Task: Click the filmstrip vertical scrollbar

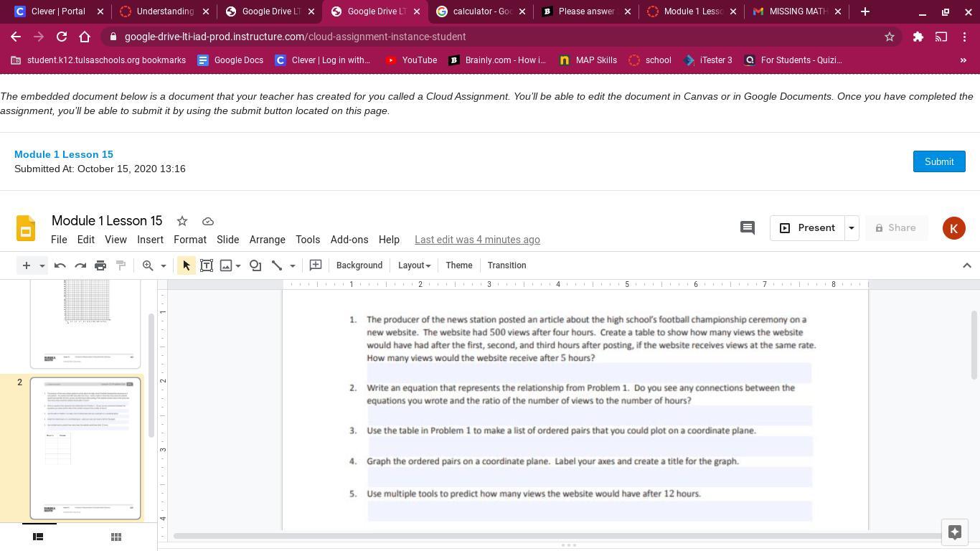Action: (151, 375)
